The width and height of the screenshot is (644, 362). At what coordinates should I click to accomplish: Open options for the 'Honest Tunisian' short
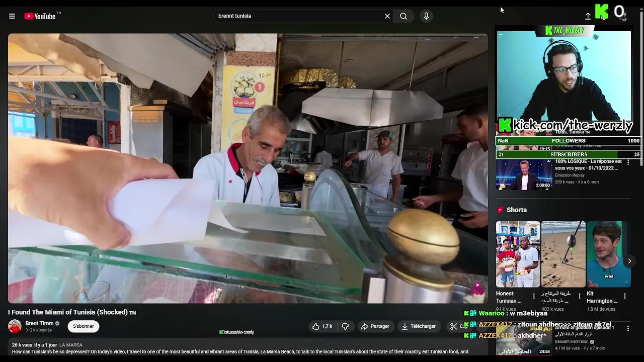534,296
